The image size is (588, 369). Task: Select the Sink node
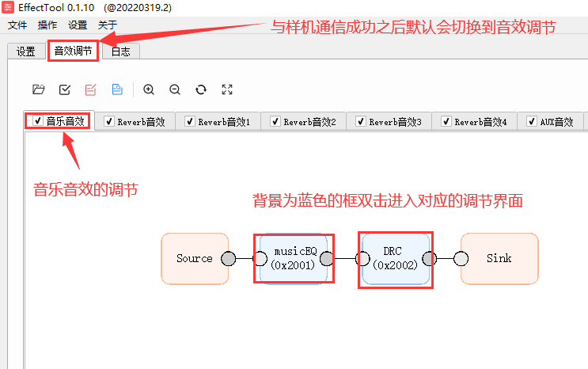(x=499, y=258)
